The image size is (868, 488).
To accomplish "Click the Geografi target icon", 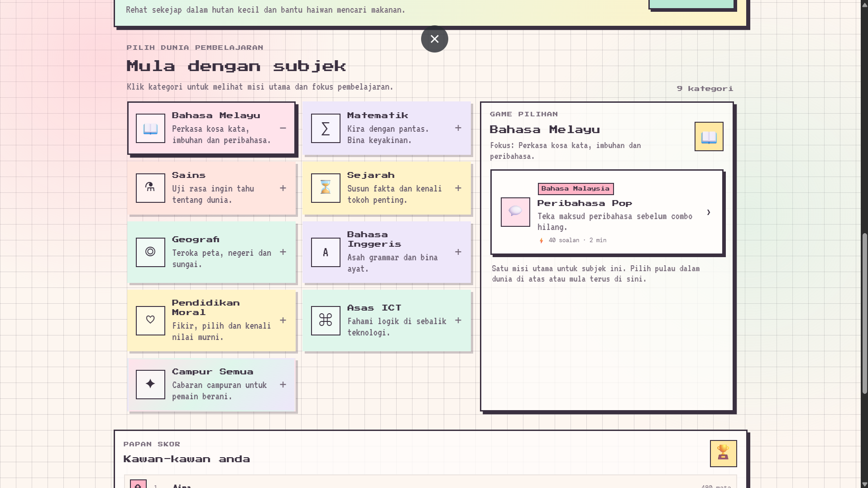I will [x=150, y=252].
